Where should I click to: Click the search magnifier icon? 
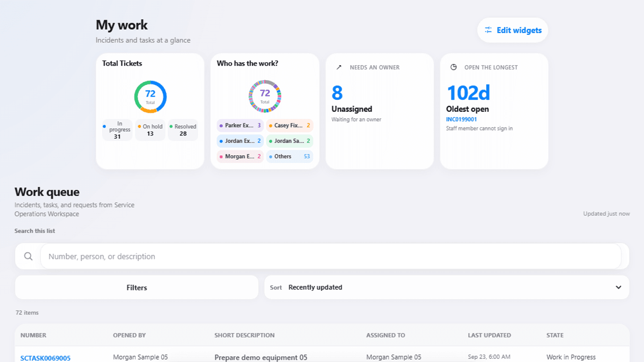coord(28,256)
